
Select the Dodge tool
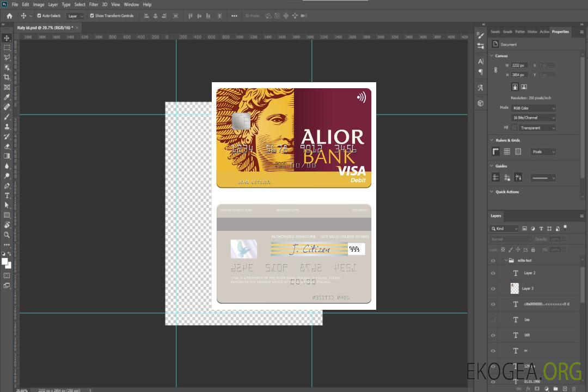tap(7, 176)
